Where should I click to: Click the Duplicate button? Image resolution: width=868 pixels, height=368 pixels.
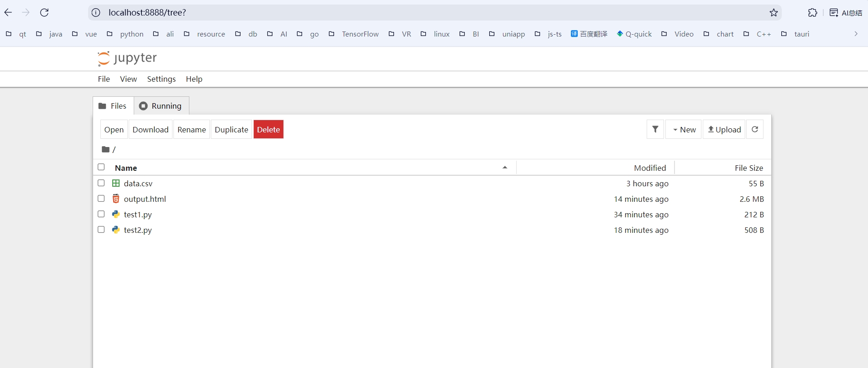point(231,129)
